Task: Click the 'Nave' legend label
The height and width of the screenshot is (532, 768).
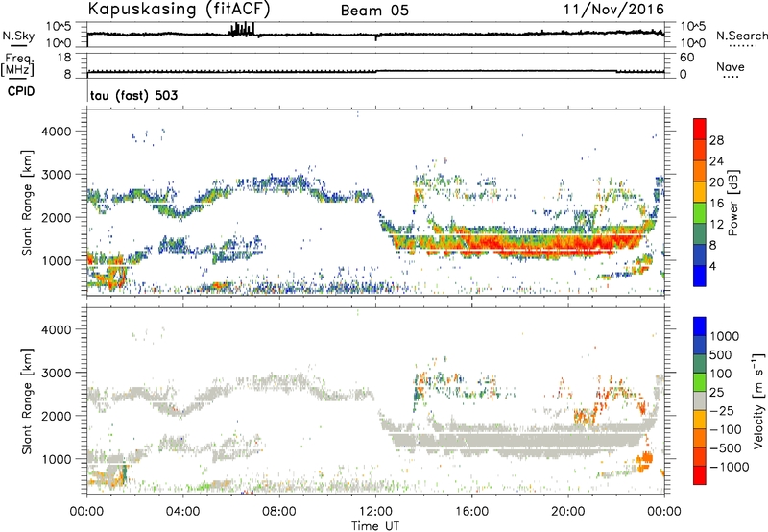Action: tap(731, 66)
